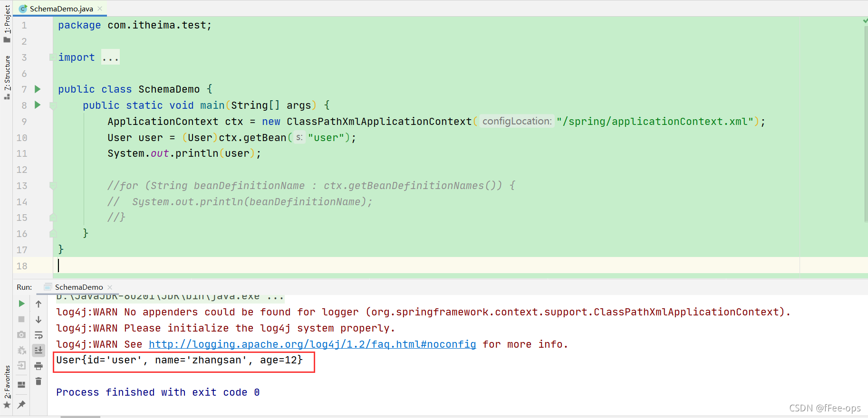Click the "/spring/applicationContext.xml" string

click(x=655, y=121)
